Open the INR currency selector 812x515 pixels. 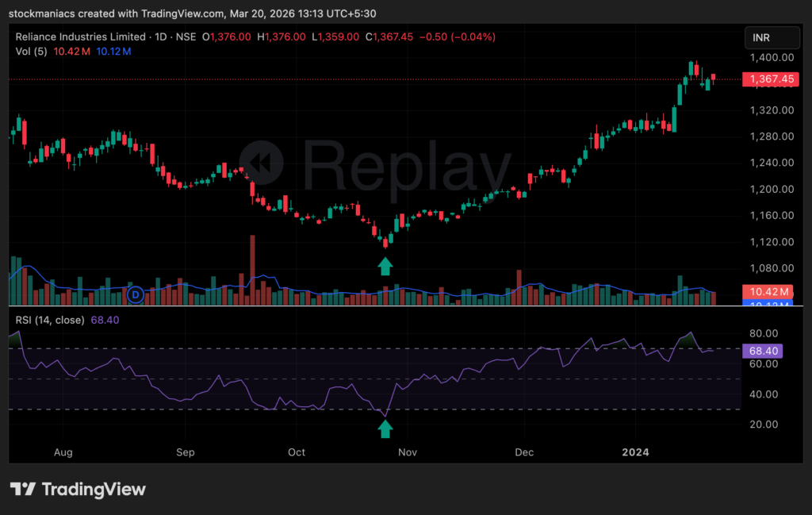(x=772, y=37)
